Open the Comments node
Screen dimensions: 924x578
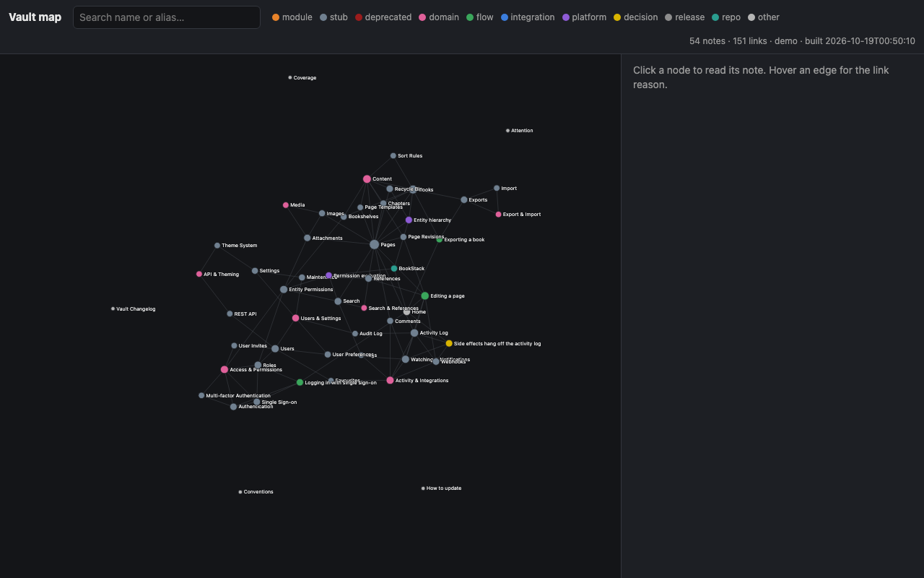click(390, 322)
